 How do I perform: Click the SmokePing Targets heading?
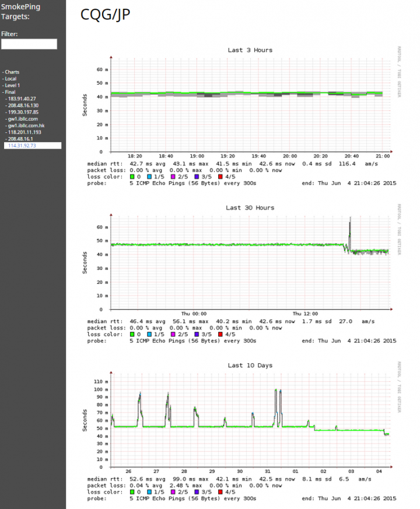(x=20, y=11)
